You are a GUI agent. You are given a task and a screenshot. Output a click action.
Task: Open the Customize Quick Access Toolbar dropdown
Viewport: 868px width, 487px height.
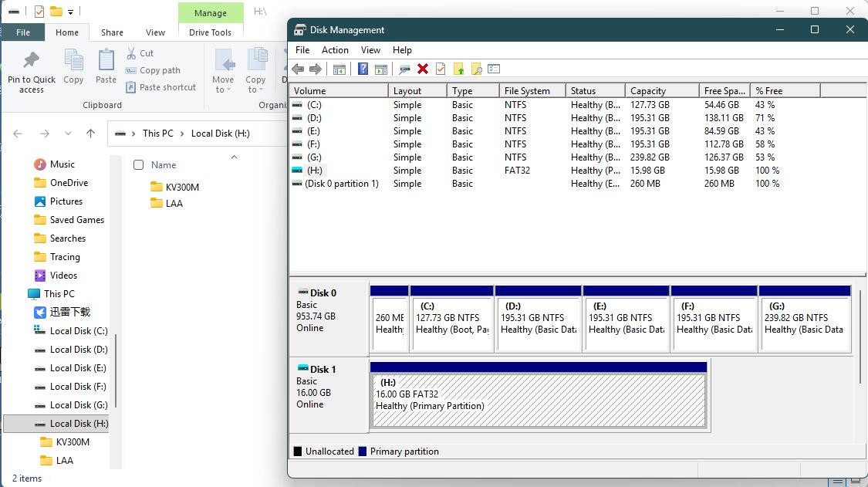point(70,12)
